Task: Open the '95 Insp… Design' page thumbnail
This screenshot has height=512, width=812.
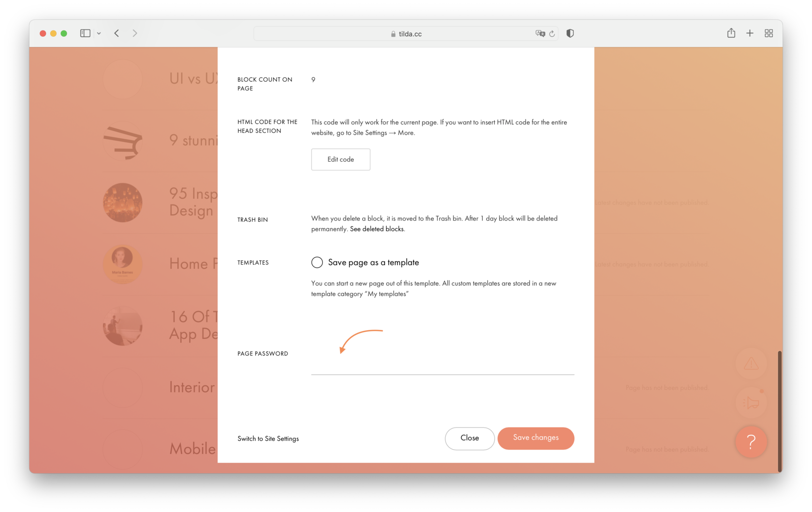Action: [x=123, y=203]
